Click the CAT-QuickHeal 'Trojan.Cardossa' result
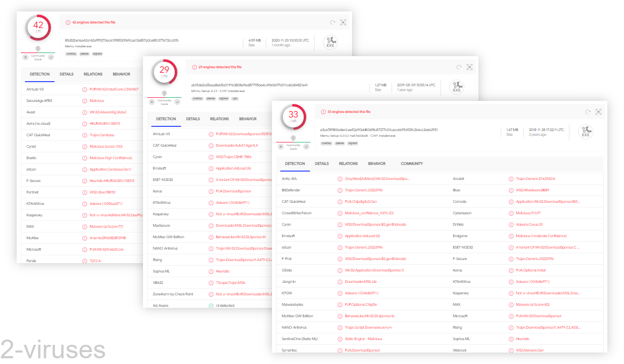Viewport: 624px width, 364px height. [101, 135]
